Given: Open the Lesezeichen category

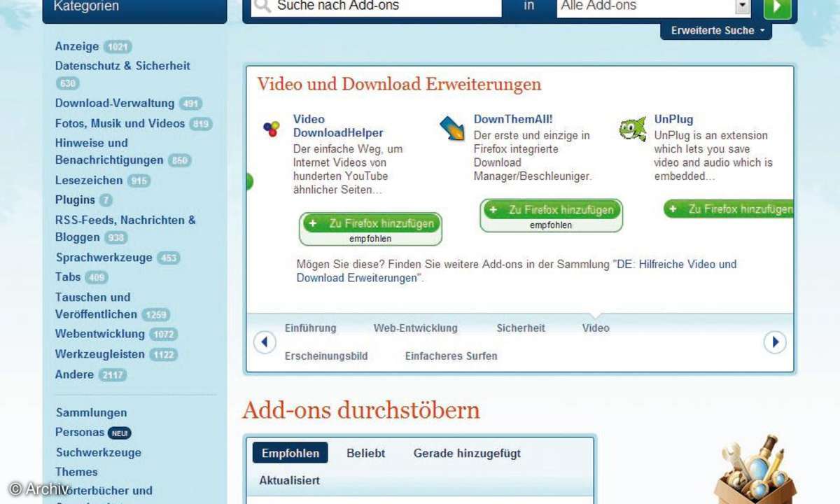Looking at the screenshot, I should (x=89, y=181).
